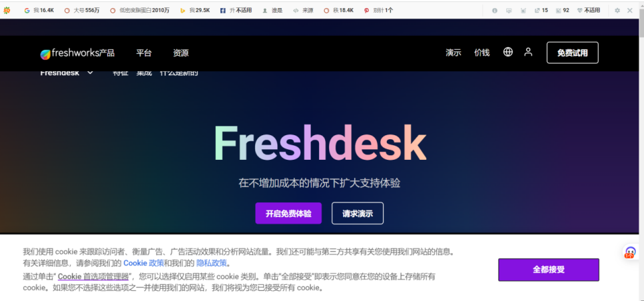
Task: Expand the Freshdesk product dropdown chevron
Action: 90,73
